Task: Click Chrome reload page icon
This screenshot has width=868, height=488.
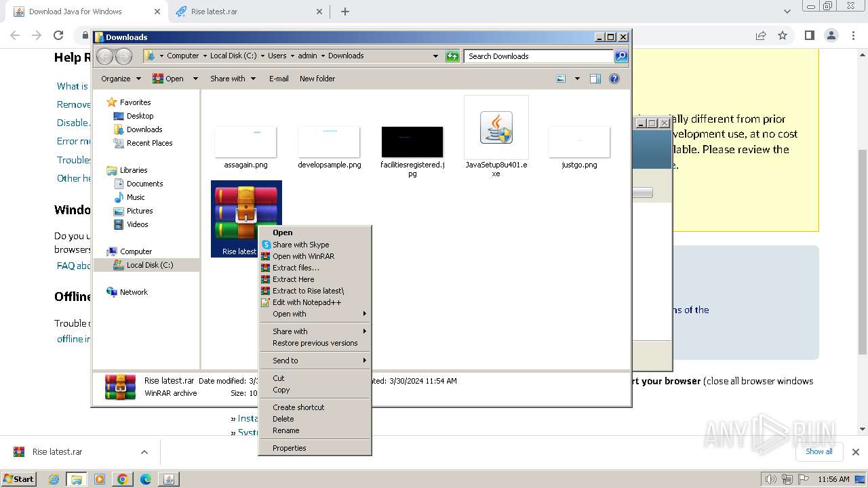Action: pyautogui.click(x=58, y=35)
